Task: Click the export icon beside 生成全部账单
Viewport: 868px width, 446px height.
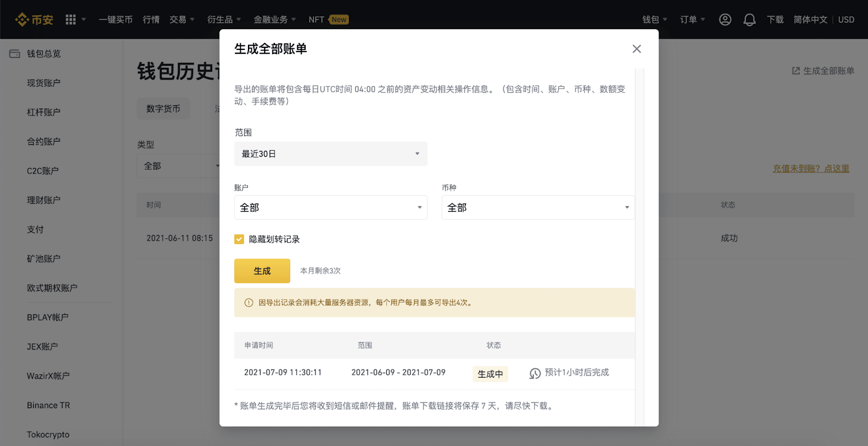Action: pyautogui.click(x=796, y=71)
